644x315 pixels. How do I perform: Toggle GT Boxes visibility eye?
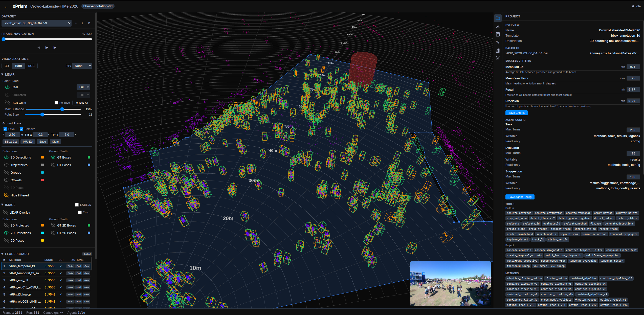pyautogui.click(x=53, y=157)
